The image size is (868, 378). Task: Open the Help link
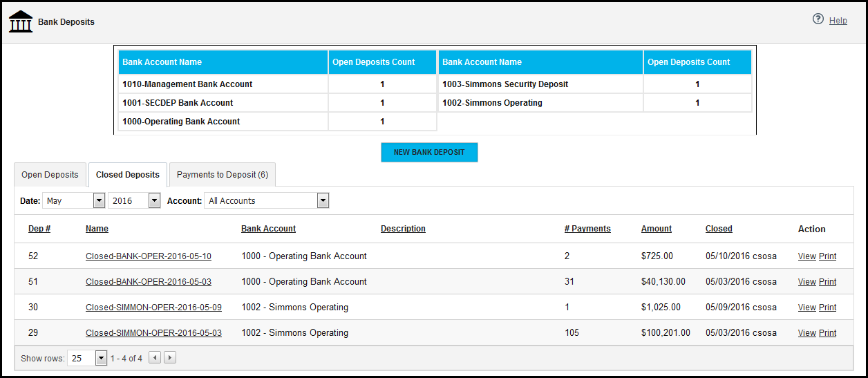(838, 21)
